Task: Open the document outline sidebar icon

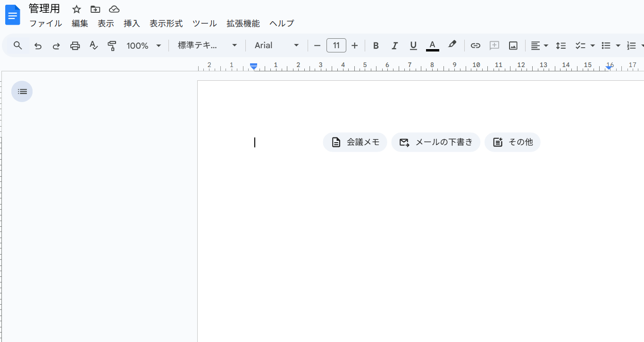Action: (22, 92)
